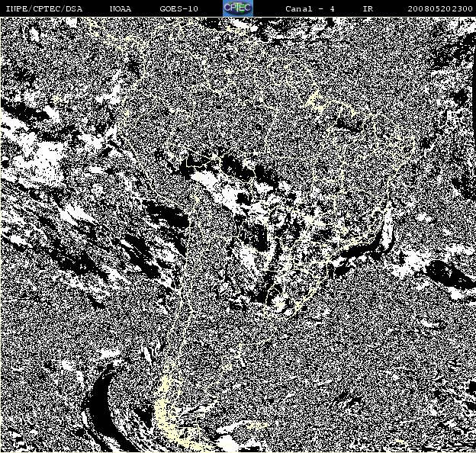Click the INPE/CPTEC/DSA header text
This screenshot has width=476, height=453.
click(44, 8)
